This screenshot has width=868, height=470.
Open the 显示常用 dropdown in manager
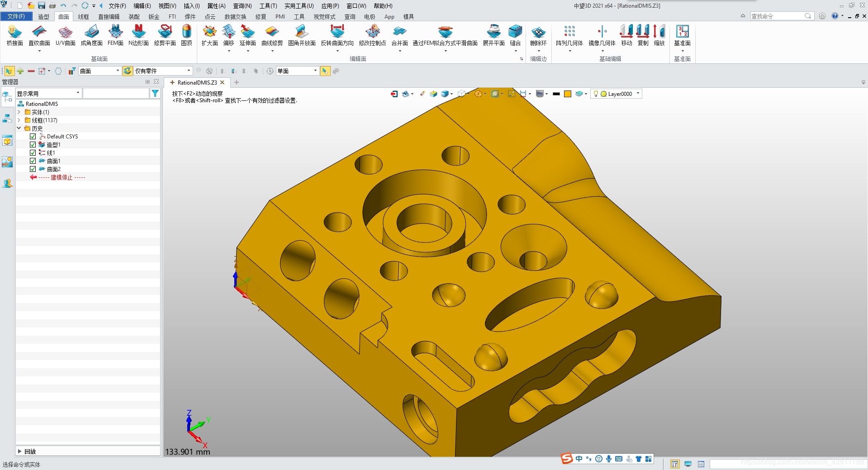[x=48, y=93]
